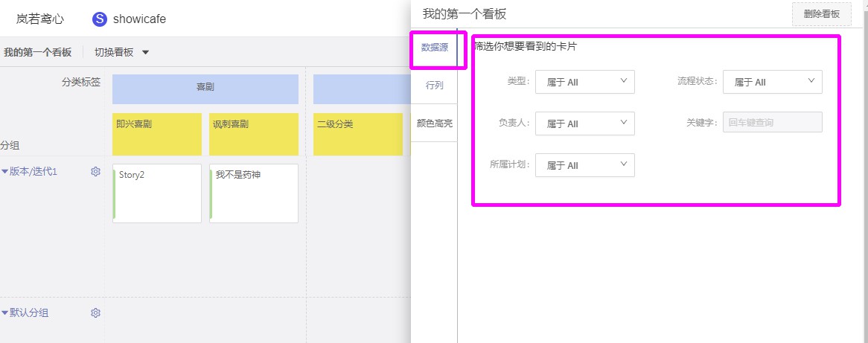Click the 关键字 search input field

click(772, 122)
